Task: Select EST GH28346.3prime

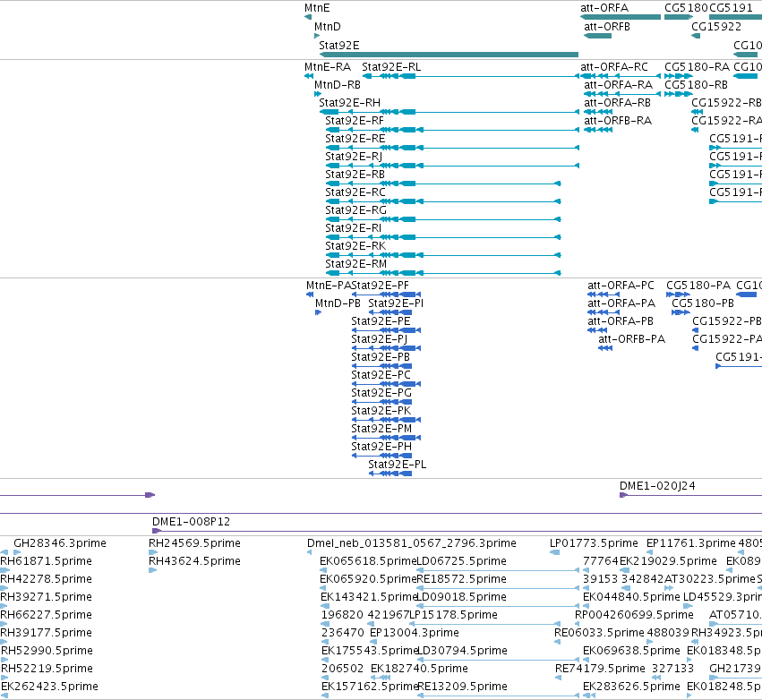Action: (60, 543)
